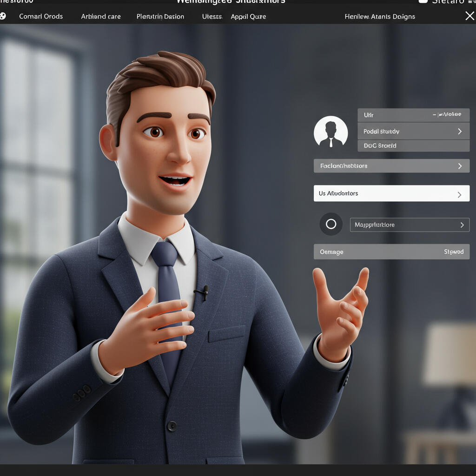This screenshot has height=476, width=476.
Task: Click the Oerrage label
Action: (331, 252)
